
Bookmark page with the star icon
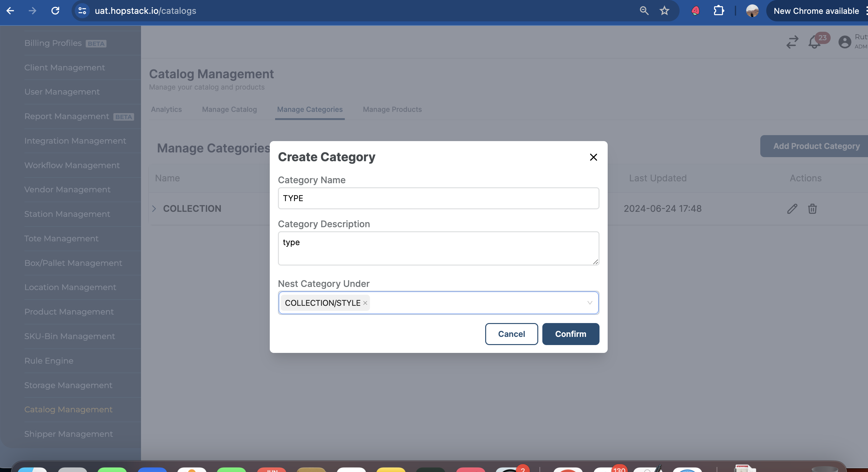coord(664,11)
